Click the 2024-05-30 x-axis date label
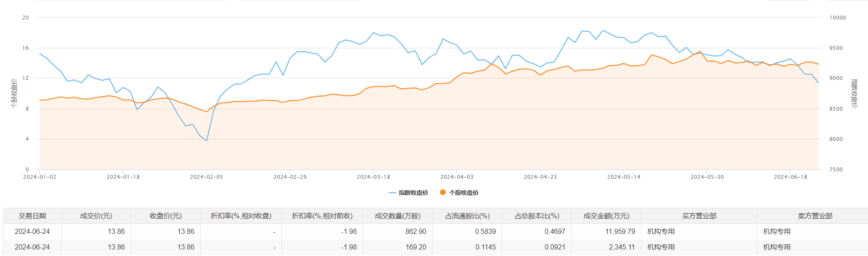Viewport: 868px width, 256px height. click(x=707, y=177)
